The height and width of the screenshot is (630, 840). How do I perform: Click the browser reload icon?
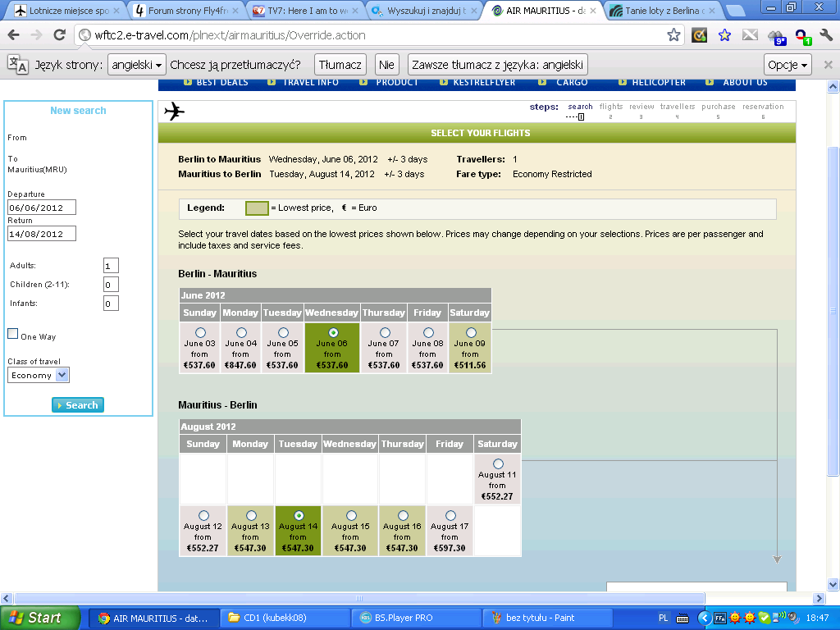click(59, 35)
